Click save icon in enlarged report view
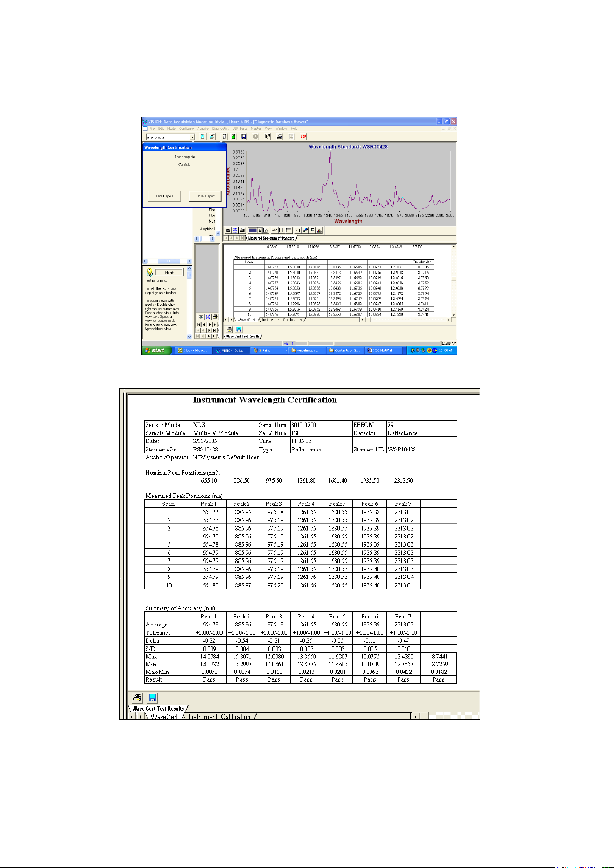 (152, 697)
